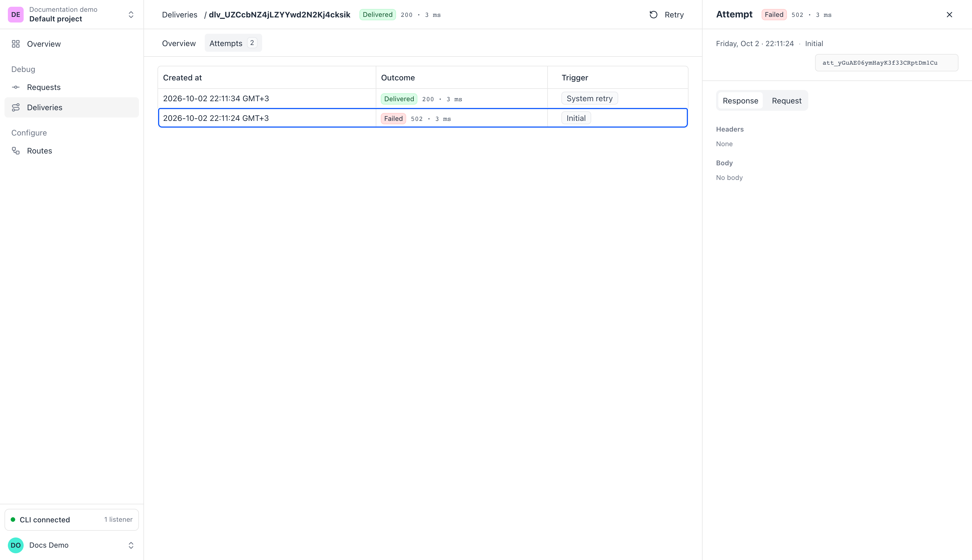The height and width of the screenshot is (560, 972).
Task: Switch to the delivery Overview tab
Action: (x=179, y=43)
